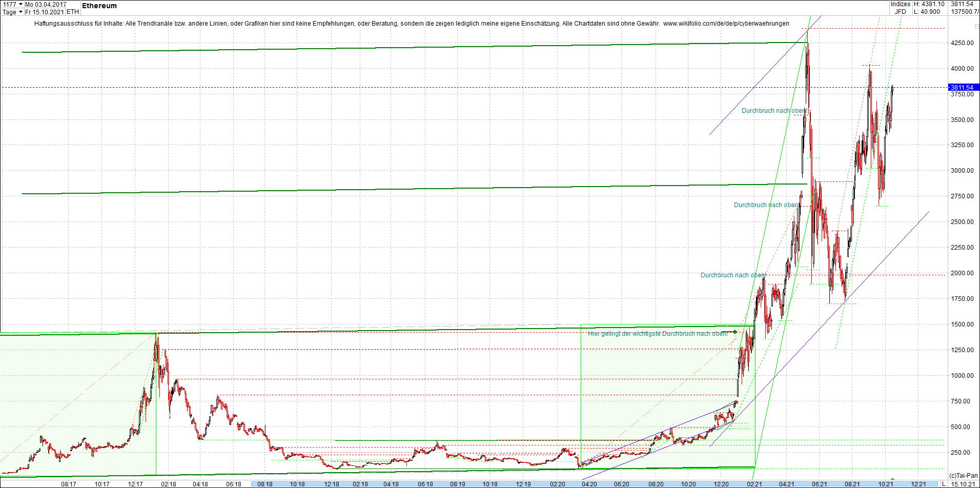Click the low value L: 40.900
Screen dimensions: 980x488
tap(926, 11)
